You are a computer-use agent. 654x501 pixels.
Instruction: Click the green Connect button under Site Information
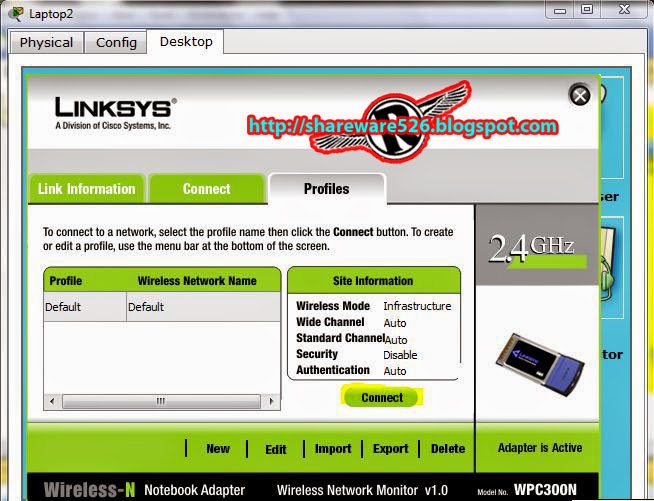click(x=382, y=398)
